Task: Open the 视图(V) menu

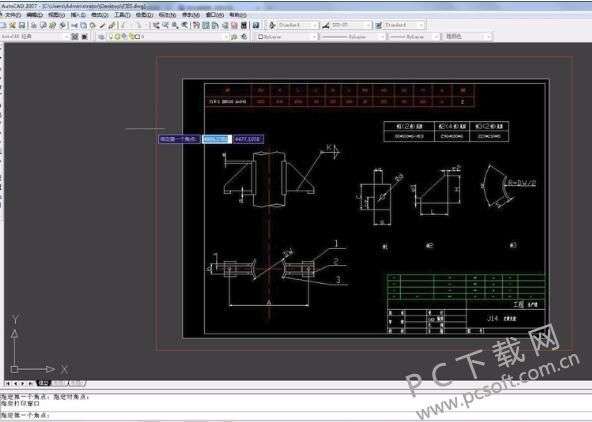Action: (56, 15)
